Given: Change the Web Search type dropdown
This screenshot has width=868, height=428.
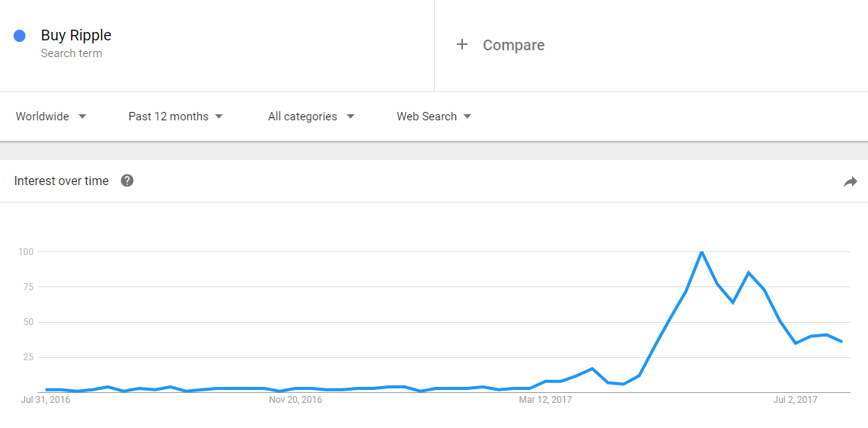Looking at the screenshot, I should coord(434,117).
